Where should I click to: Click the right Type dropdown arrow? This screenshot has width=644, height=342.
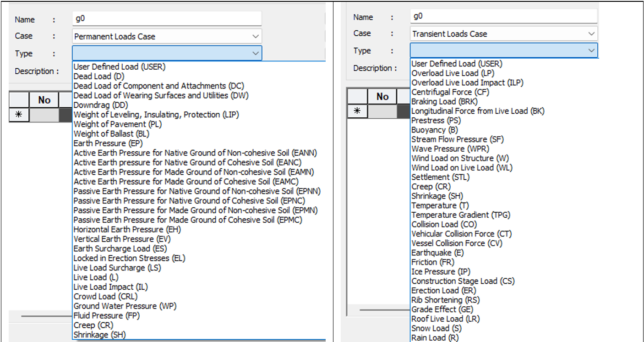[592, 50]
